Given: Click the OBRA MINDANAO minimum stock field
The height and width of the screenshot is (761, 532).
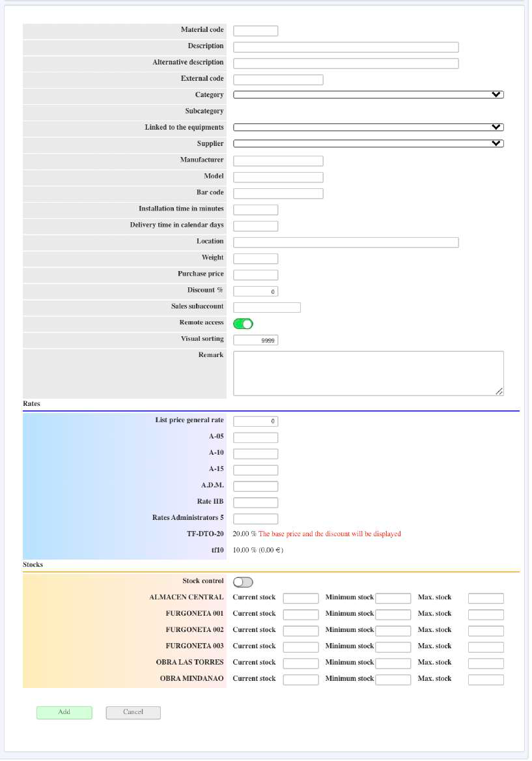Looking at the screenshot, I should click(393, 680).
